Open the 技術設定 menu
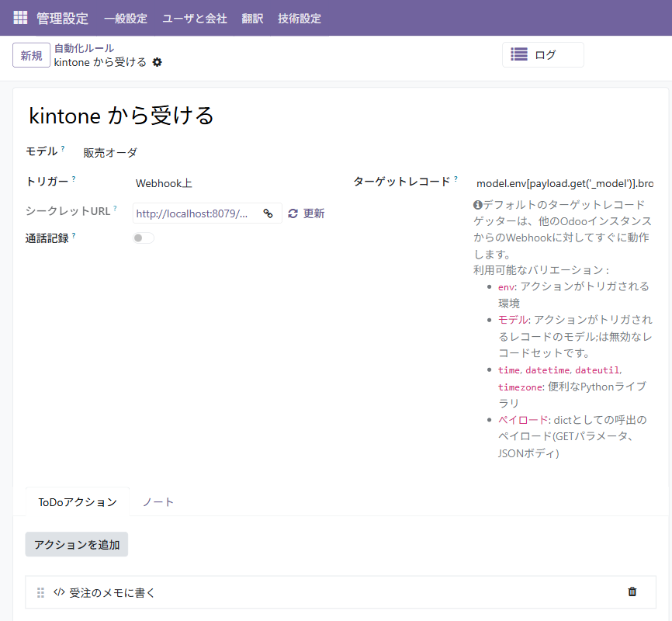Viewport: 672px width, 621px height. pos(300,19)
